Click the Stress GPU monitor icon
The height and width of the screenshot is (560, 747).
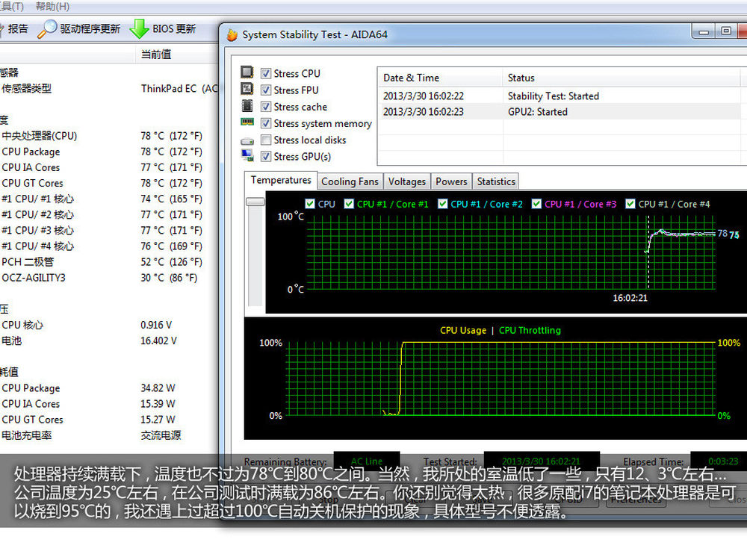[247, 155]
